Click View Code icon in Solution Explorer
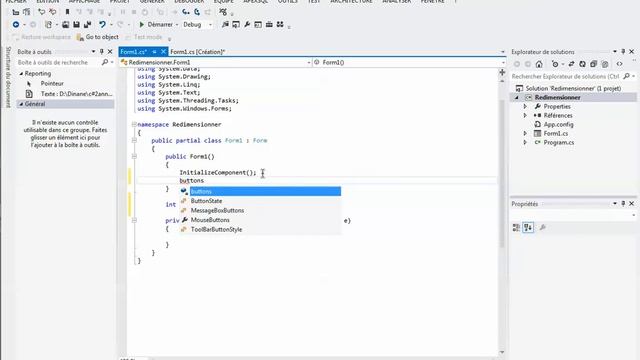This screenshot has height=360, width=640. [x=620, y=64]
